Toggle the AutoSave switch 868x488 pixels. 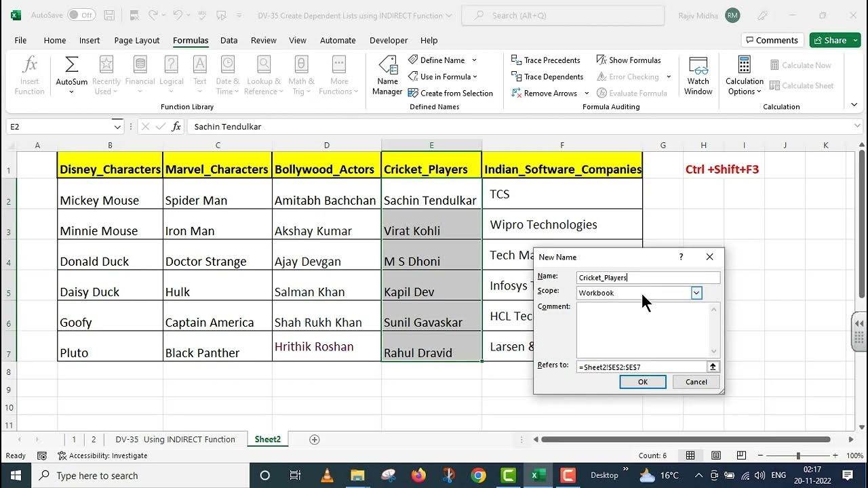82,15
